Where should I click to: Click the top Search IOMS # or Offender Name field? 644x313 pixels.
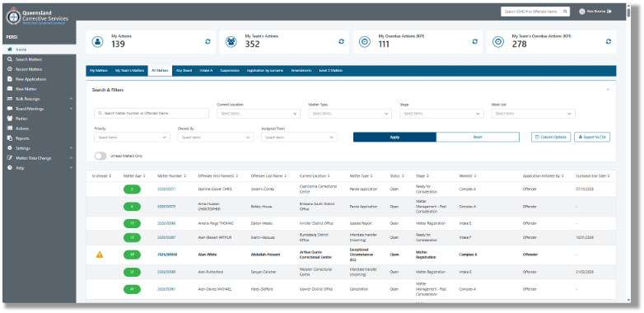point(535,12)
